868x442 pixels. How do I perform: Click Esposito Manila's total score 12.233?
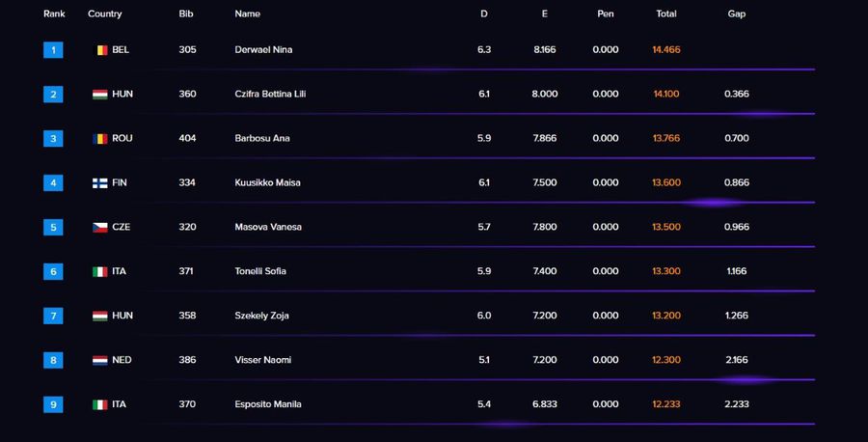pos(665,404)
